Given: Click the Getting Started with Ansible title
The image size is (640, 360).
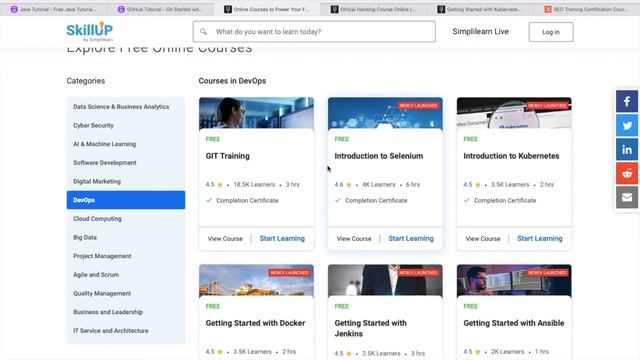Looking at the screenshot, I should (x=514, y=323).
